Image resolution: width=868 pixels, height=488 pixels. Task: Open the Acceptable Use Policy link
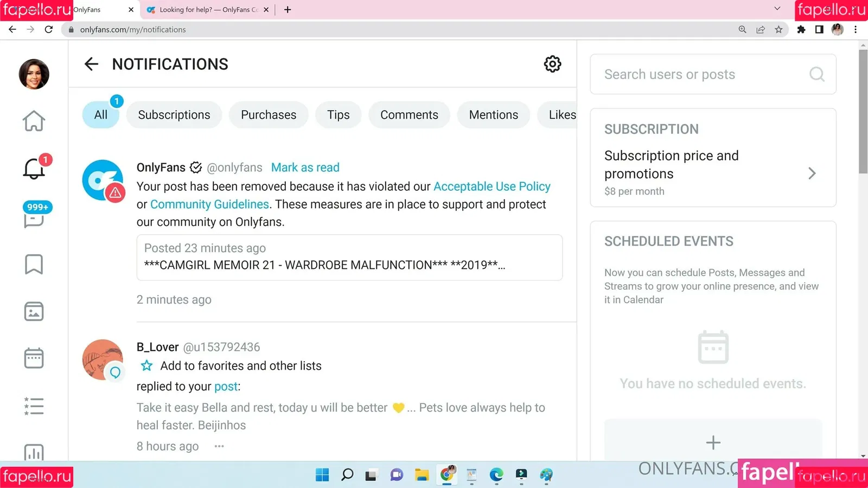pos(492,187)
